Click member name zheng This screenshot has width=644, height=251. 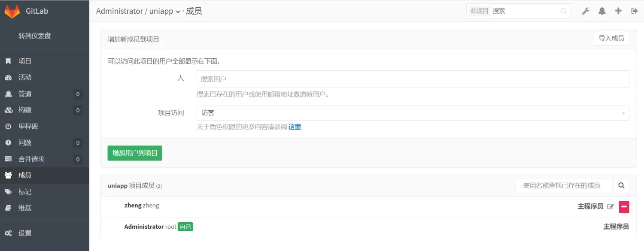pyautogui.click(x=133, y=205)
